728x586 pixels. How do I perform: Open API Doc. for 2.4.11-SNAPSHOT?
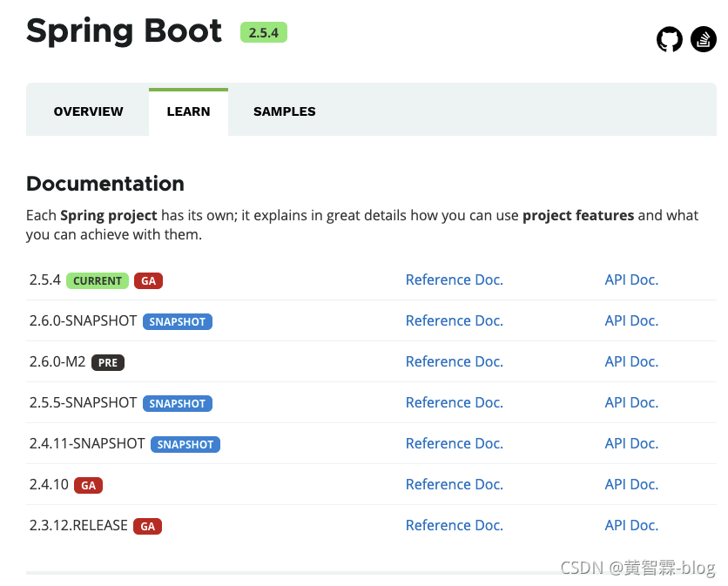(631, 444)
